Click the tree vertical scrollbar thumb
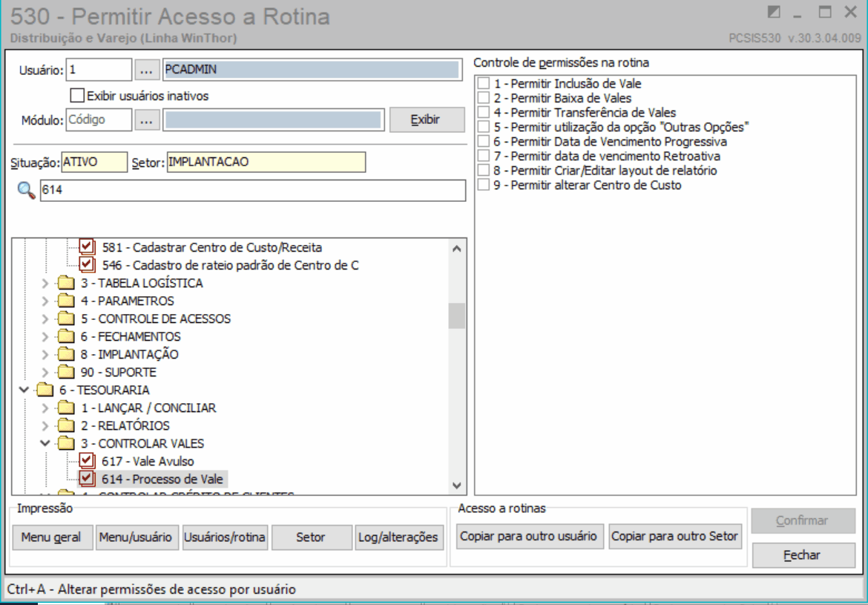 click(457, 316)
